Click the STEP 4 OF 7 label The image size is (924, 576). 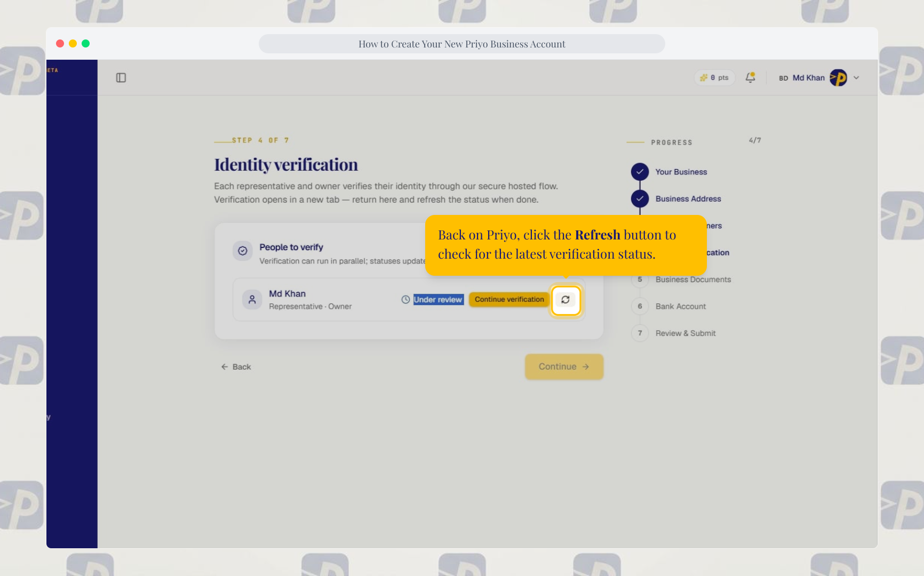260,140
